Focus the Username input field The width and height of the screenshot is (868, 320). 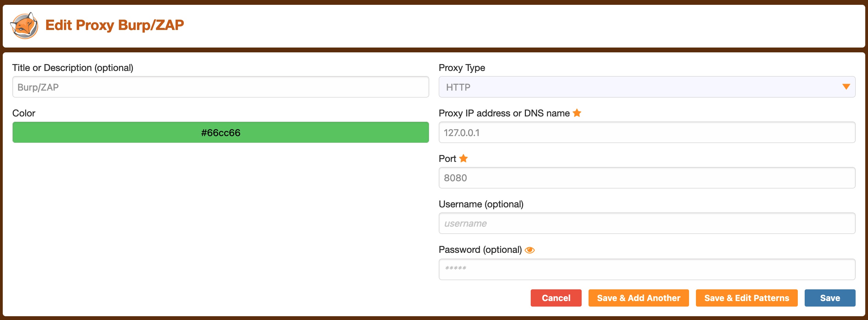coord(647,223)
